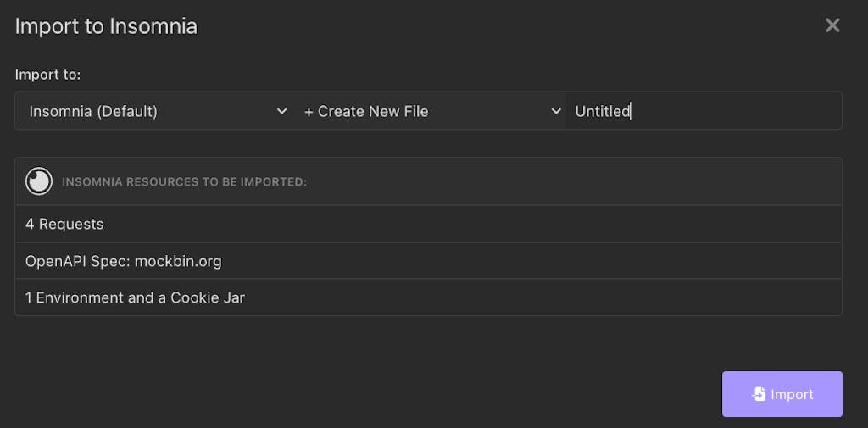
Task: Expand the Create New File selector
Action: point(428,111)
